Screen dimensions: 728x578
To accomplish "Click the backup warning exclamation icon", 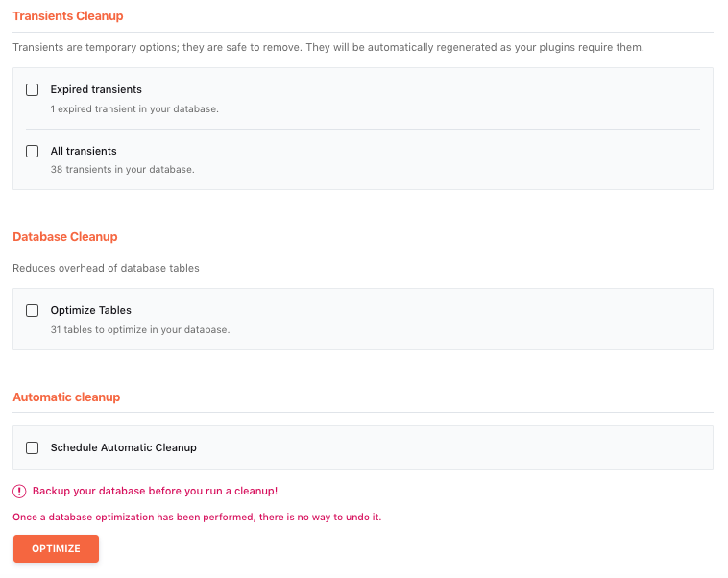I will pyautogui.click(x=19, y=492).
